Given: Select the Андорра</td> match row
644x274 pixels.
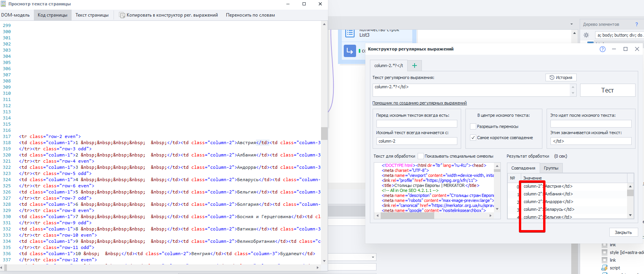Looking at the screenshot, I should (x=567, y=202).
